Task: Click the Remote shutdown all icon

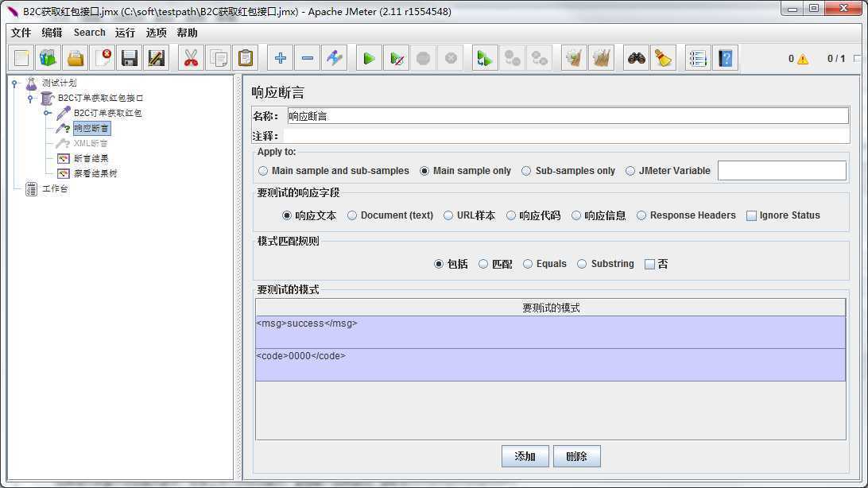Action: point(539,58)
